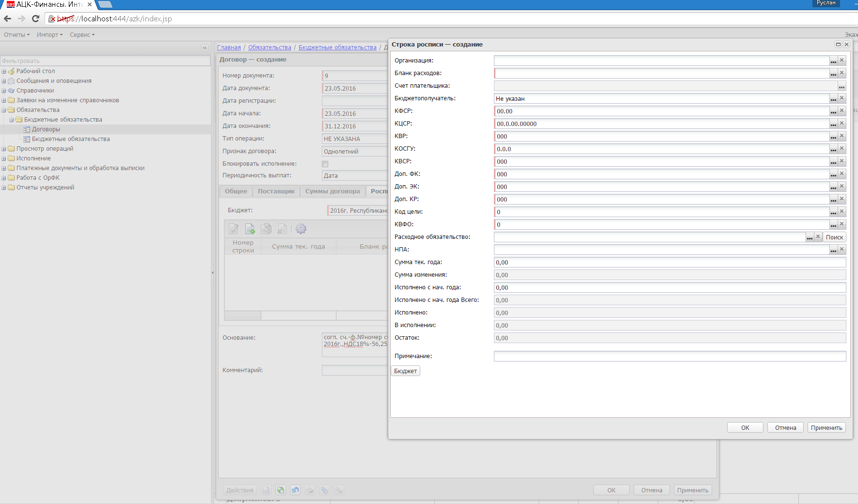The width and height of the screenshot is (858, 504).
Task: Select Договоры in the navigation tree
Action: pos(46,129)
